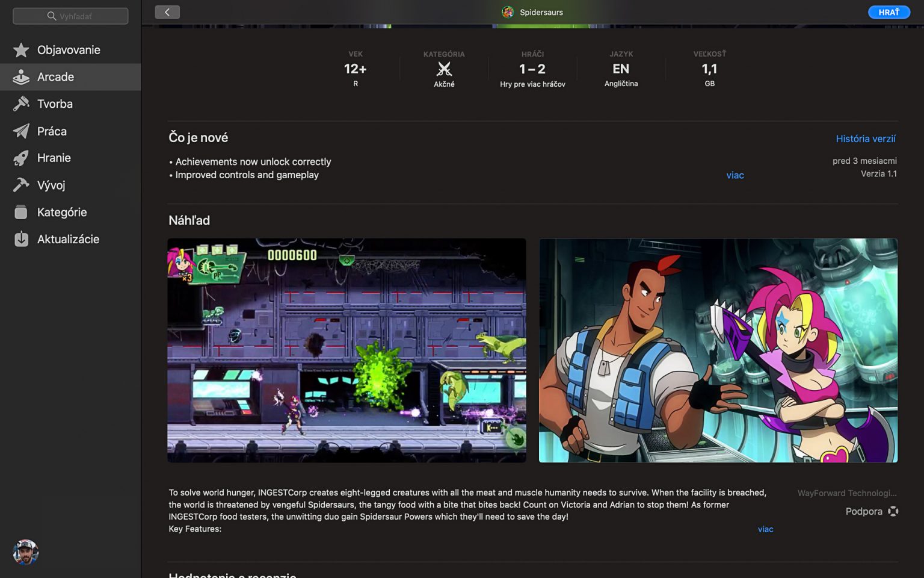The height and width of the screenshot is (578, 924).
Task: Click the search magnifier icon
Action: (x=52, y=16)
